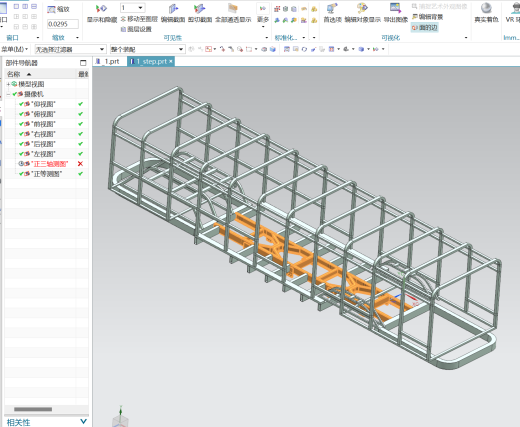This screenshot has height=427, width=520.
Task: Click top-left icon in standardization group
Action: point(277,9)
